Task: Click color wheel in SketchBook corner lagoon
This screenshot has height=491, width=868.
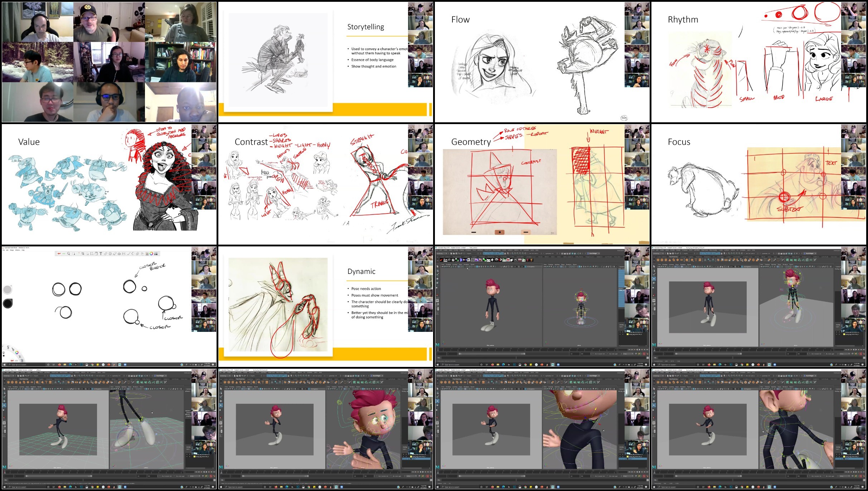Action: (16, 353)
